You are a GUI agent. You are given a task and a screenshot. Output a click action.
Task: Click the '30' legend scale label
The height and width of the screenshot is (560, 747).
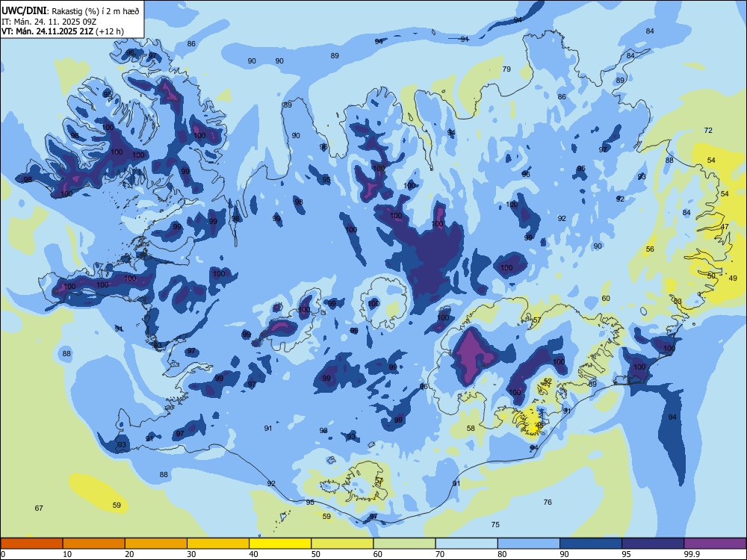pos(191,554)
